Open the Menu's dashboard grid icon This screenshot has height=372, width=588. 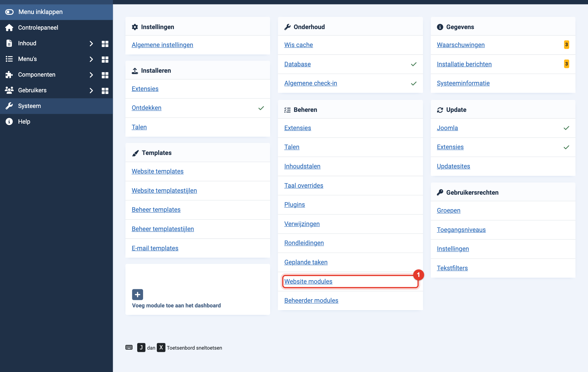105,59
